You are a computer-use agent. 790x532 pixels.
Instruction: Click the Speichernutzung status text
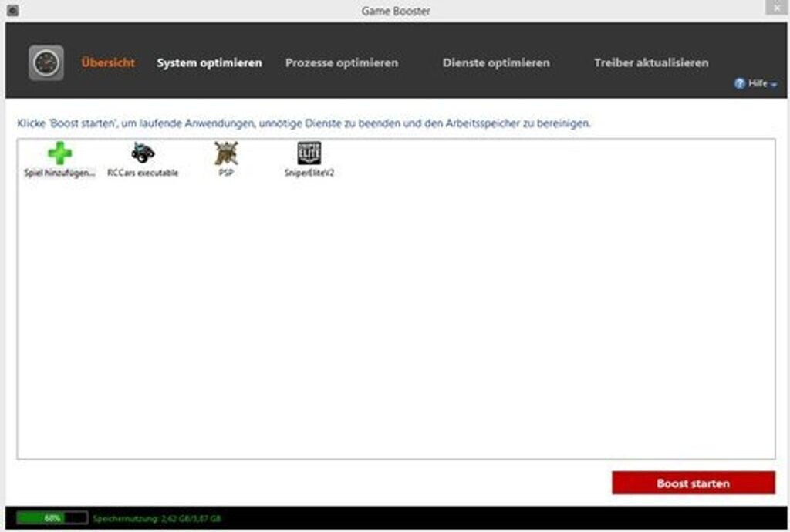pos(157,519)
